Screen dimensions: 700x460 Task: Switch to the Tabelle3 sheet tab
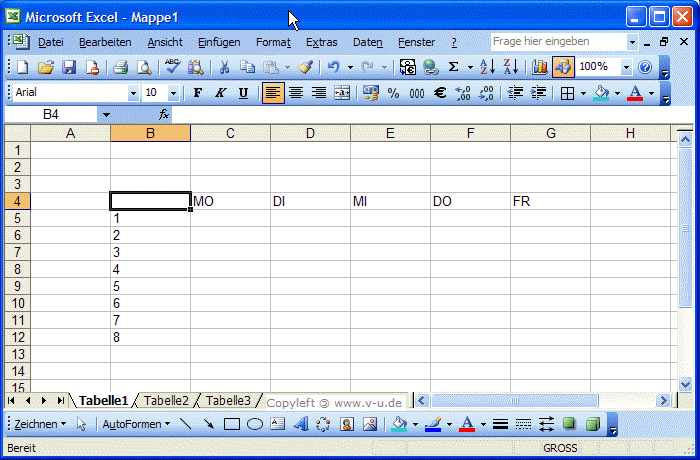[228, 401]
